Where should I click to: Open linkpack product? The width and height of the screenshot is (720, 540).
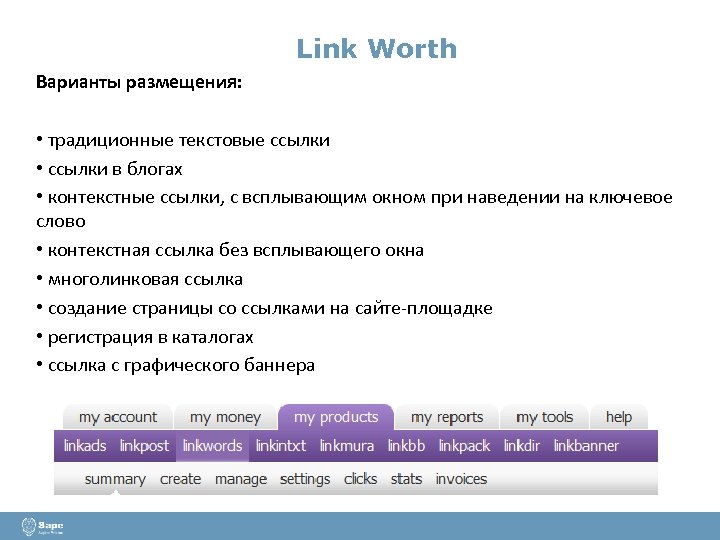pos(464,446)
